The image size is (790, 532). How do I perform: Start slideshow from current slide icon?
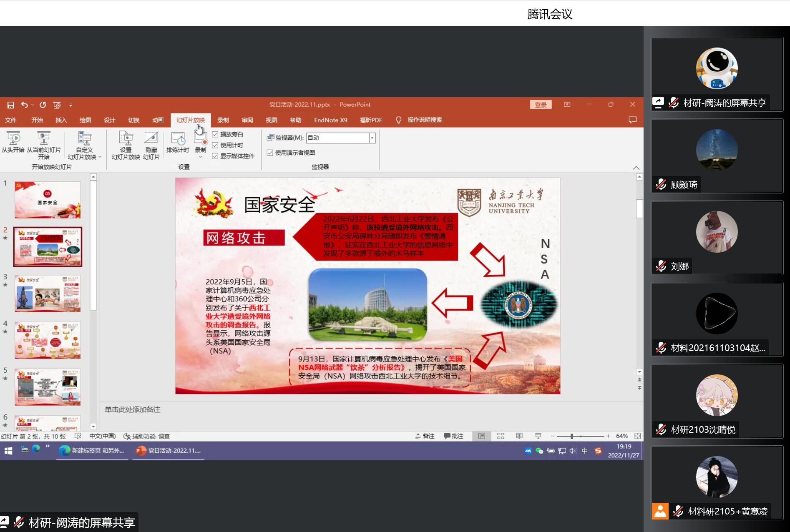(43, 139)
